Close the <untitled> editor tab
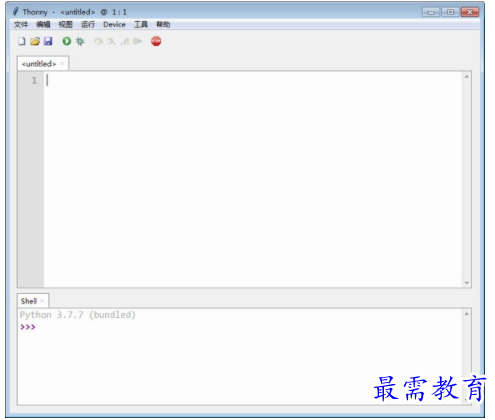Screen dimensions: 495x420 (62, 64)
